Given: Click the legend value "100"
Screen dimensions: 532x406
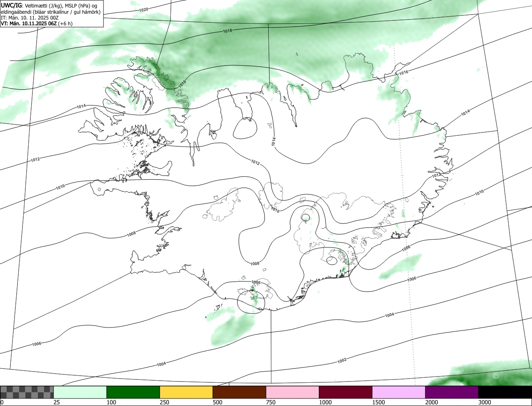Looking at the screenshot, I should click(111, 402).
